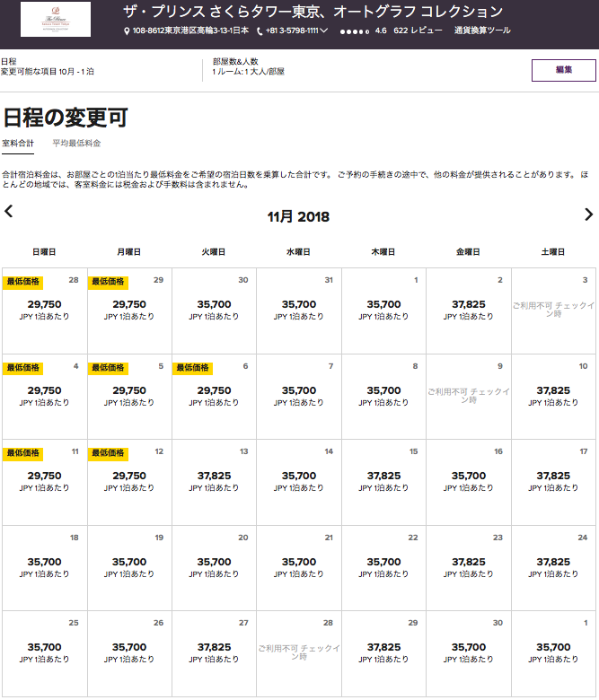Select November 18 date cell
This screenshot has width=599, height=700.
tap(45, 568)
